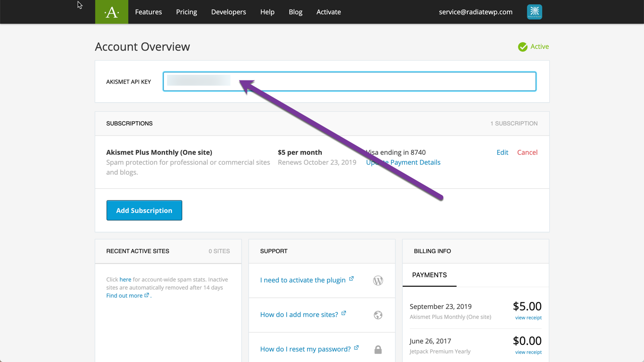Screen dimensions: 644x362
Task: Click 'here' for account-wide spam stats
Action: (x=125, y=280)
